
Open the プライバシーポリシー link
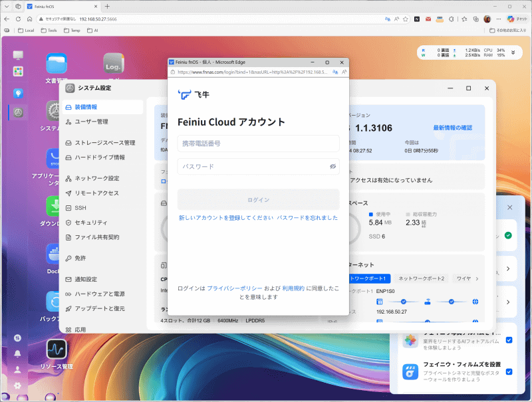(x=235, y=288)
